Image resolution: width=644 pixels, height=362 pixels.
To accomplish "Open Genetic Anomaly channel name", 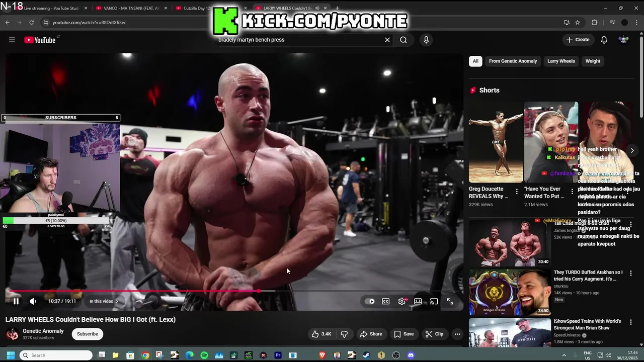I will [43, 331].
